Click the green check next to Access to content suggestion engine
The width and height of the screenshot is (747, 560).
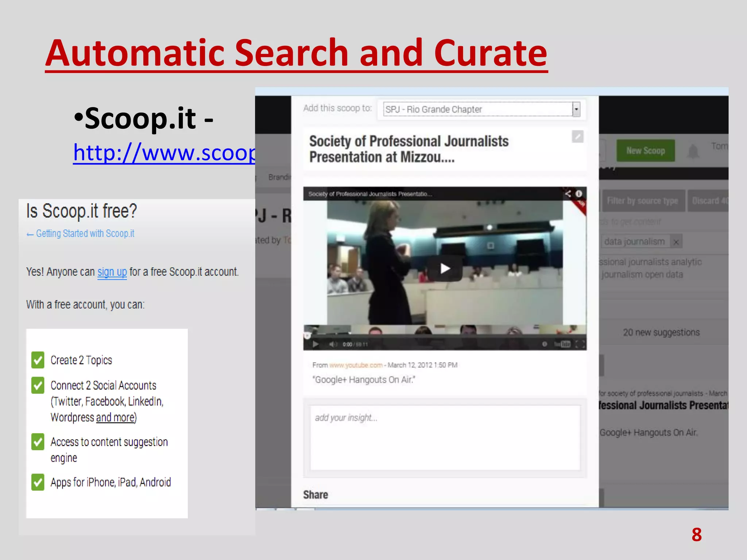[38, 442]
